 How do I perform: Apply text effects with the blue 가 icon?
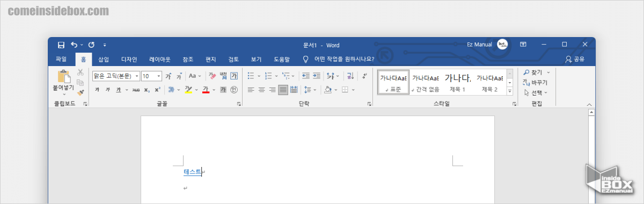click(171, 90)
